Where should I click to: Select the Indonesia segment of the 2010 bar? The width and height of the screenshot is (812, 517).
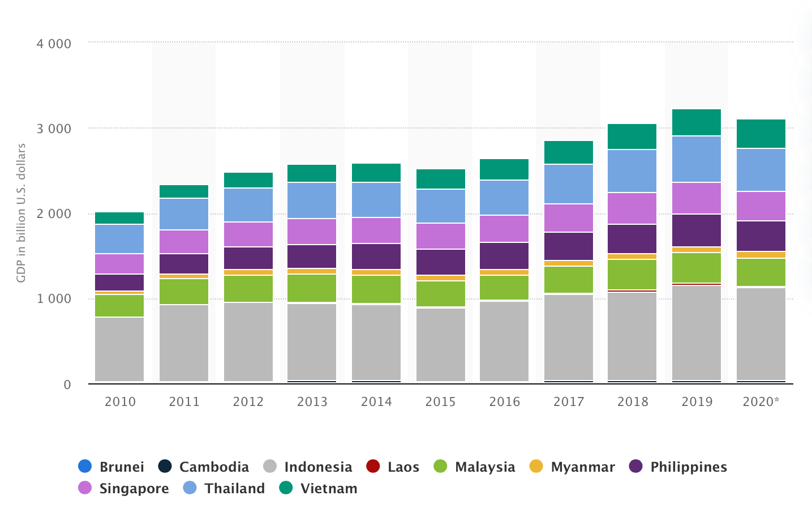pos(119,349)
